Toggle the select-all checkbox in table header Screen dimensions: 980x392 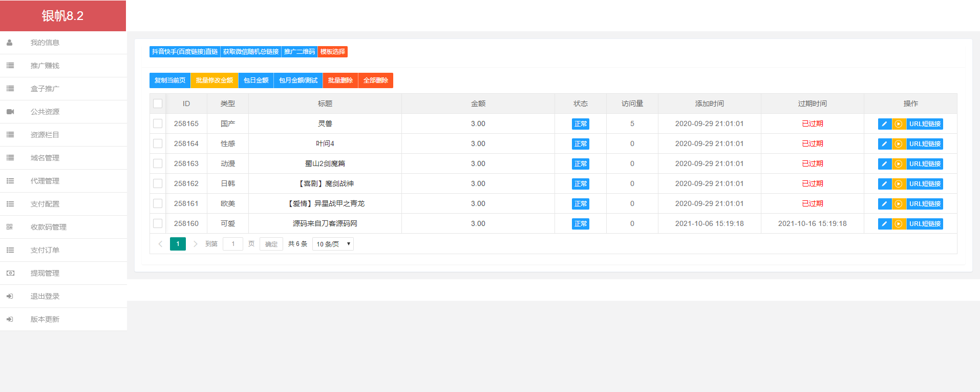[x=158, y=104]
